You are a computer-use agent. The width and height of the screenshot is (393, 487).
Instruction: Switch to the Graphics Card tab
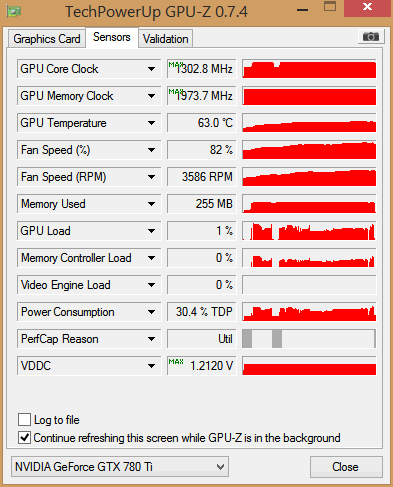(47, 39)
